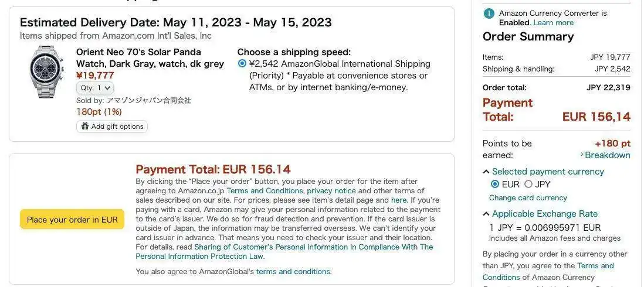The image size is (644, 287).
Task: Open the Qty quantity dropdown
Action: coord(95,88)
